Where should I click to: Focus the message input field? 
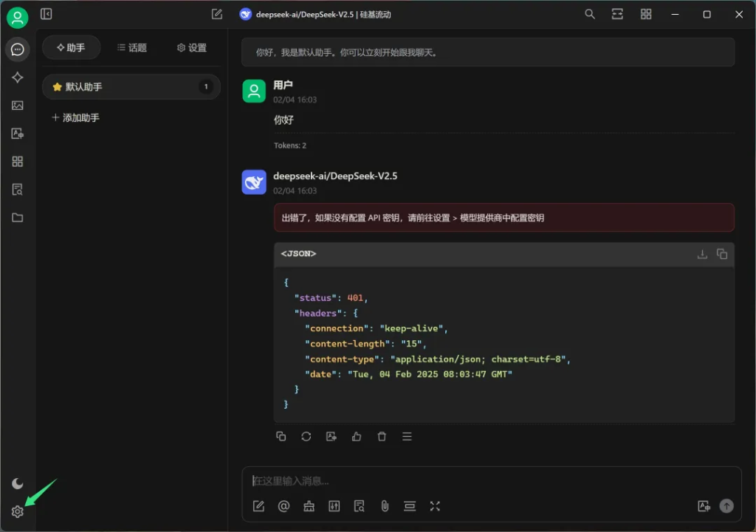pos(491,481)
